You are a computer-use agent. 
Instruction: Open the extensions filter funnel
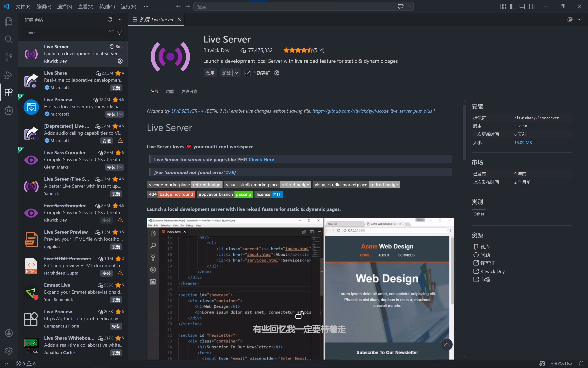pos(120,32)
